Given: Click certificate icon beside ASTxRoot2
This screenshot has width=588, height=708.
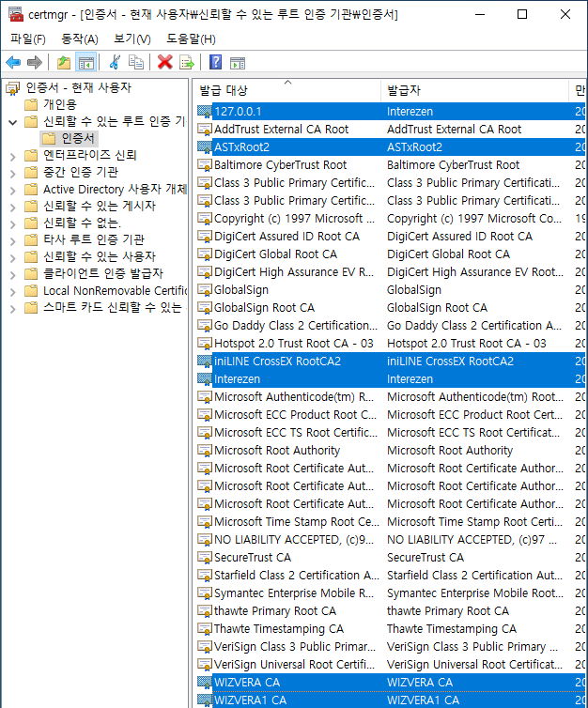Looking at the screenshot, I should [x=205, y=146].
